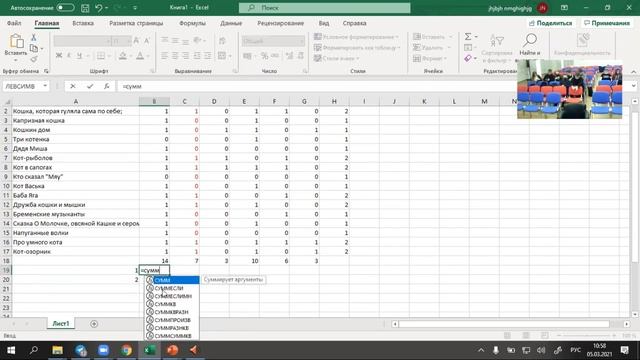Click the Center alignment icon
The image size is (640, 360).
pos(175,56)
